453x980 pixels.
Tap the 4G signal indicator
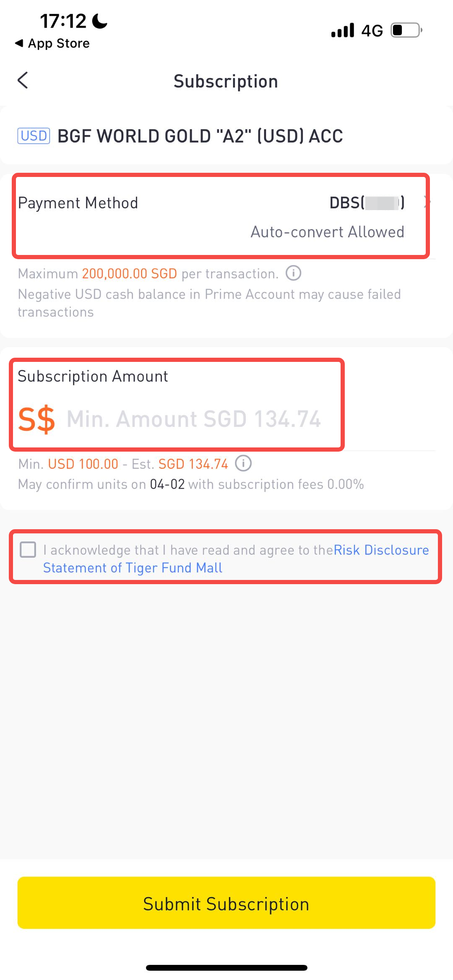372,31
